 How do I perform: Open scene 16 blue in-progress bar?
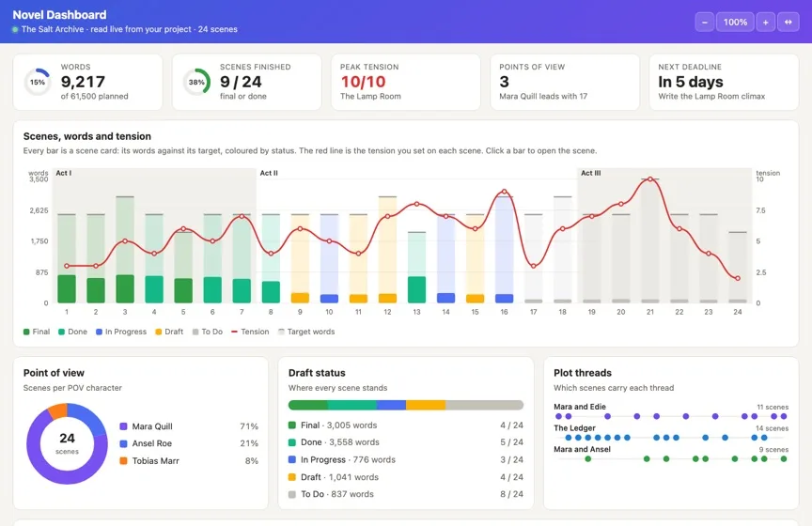coord(504,298)
